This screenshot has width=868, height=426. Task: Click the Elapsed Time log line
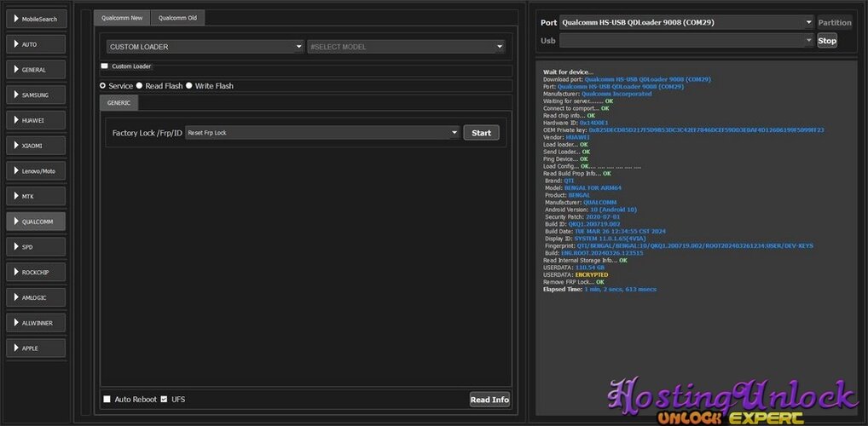point(600,290)
